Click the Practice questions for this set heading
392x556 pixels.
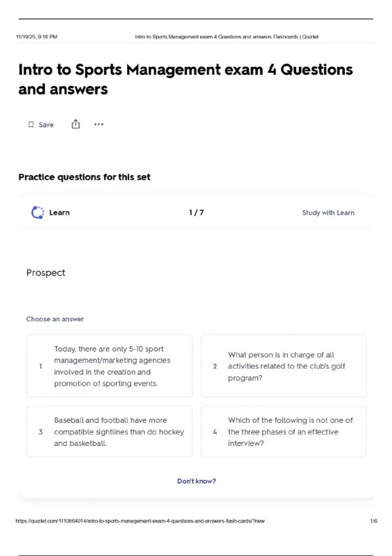pos(84,177)
